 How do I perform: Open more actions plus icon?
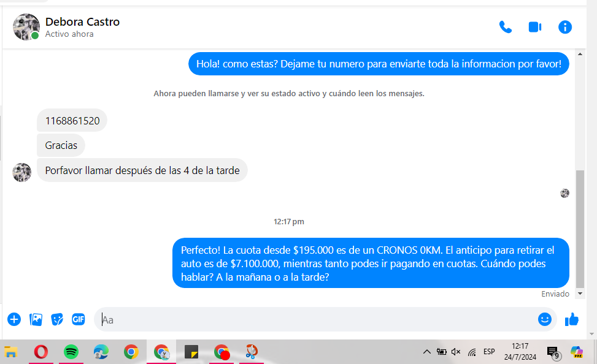click(14, 319)
